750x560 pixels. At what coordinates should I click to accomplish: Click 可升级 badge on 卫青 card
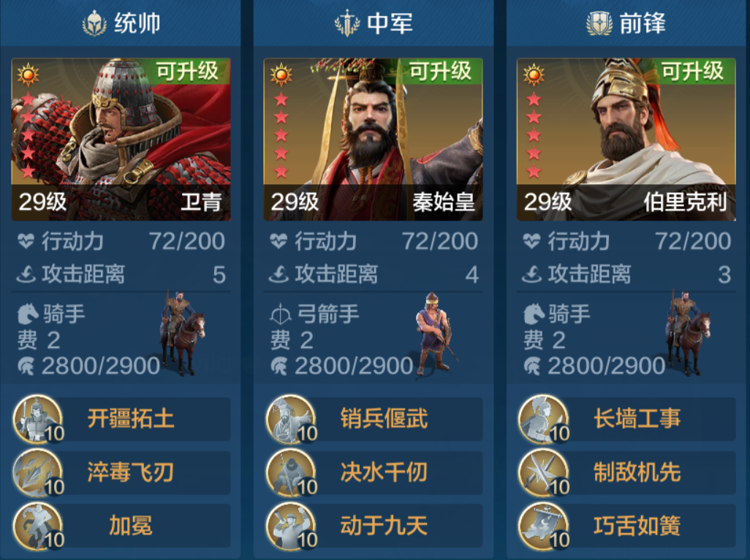(x=188, y=72)
